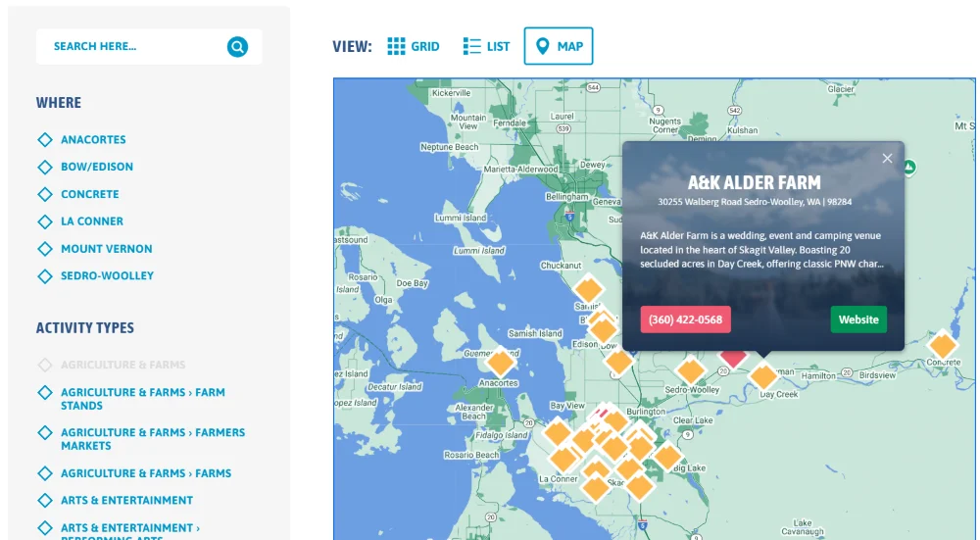Close the A&K Alder Farm popup
Viewport: 980px width, 540px height.
(x=887, y=159)
